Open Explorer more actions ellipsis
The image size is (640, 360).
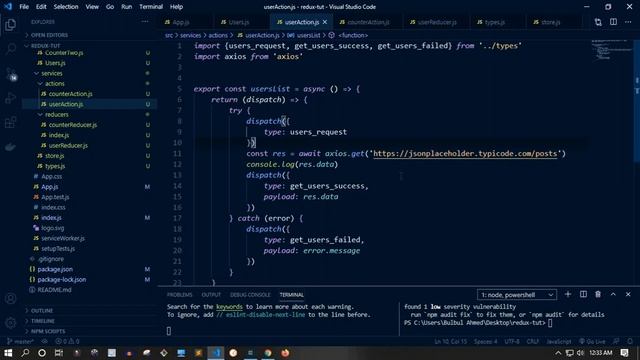click(145, 22)
